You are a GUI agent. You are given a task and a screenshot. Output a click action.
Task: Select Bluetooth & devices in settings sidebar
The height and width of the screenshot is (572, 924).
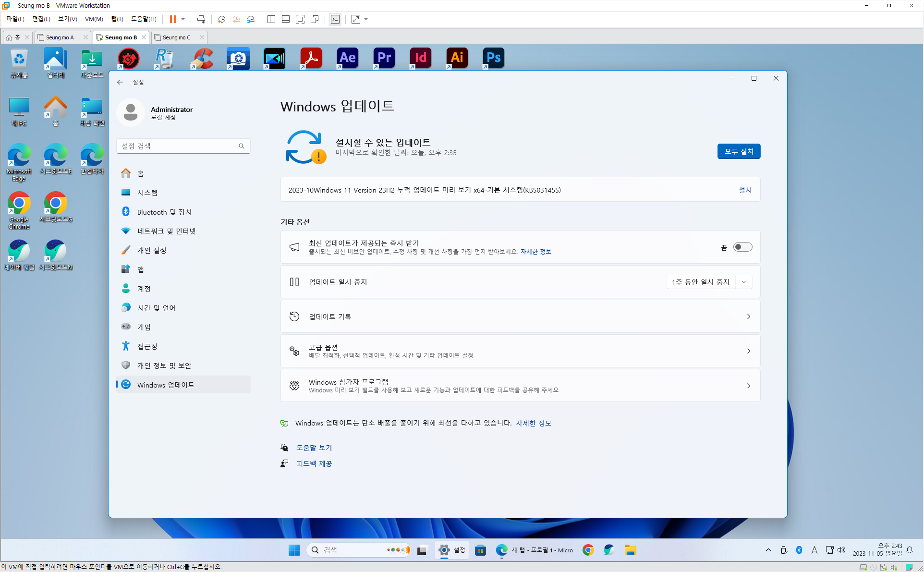(164, 212)
